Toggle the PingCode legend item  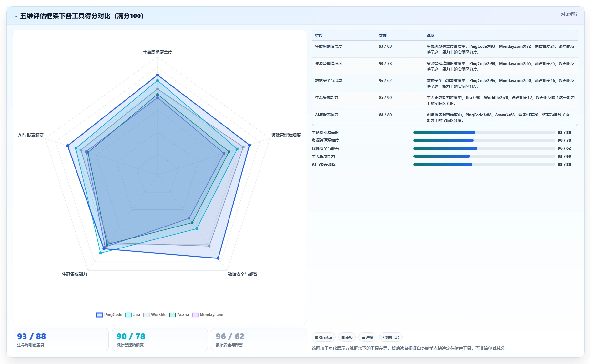(x=109, y=315)
